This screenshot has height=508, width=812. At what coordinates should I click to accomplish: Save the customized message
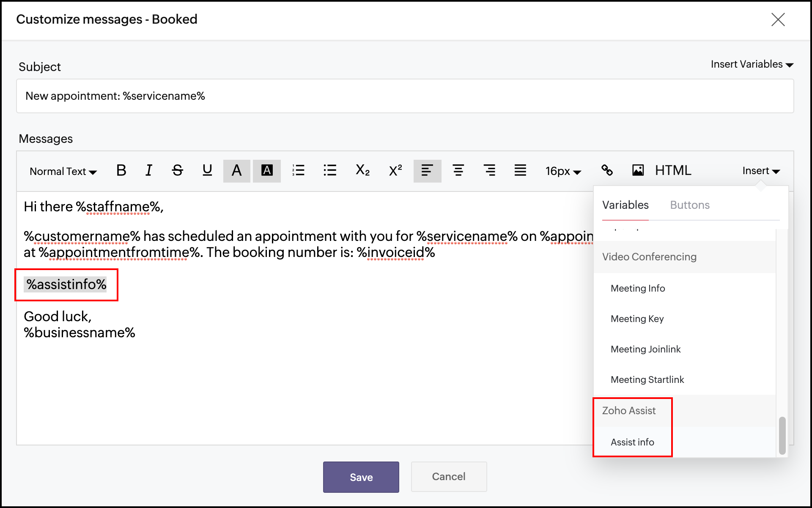click(361, 477)
